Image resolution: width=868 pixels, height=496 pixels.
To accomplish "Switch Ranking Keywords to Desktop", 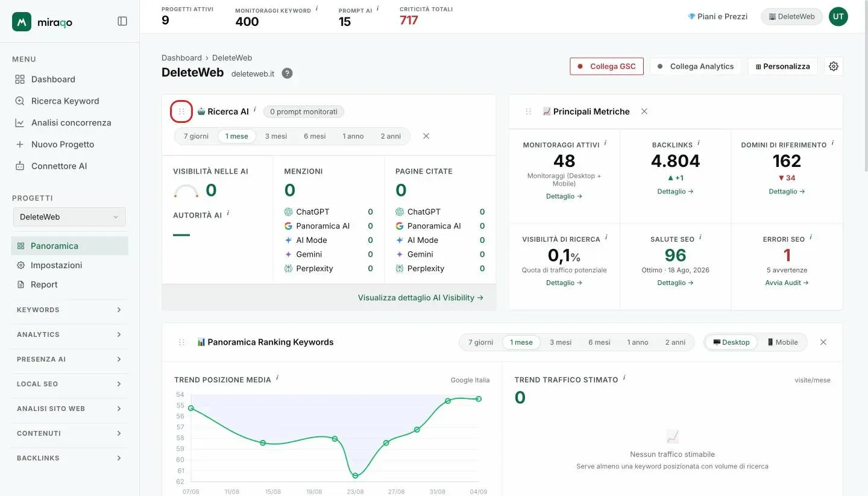I will [x=731, y=342].
